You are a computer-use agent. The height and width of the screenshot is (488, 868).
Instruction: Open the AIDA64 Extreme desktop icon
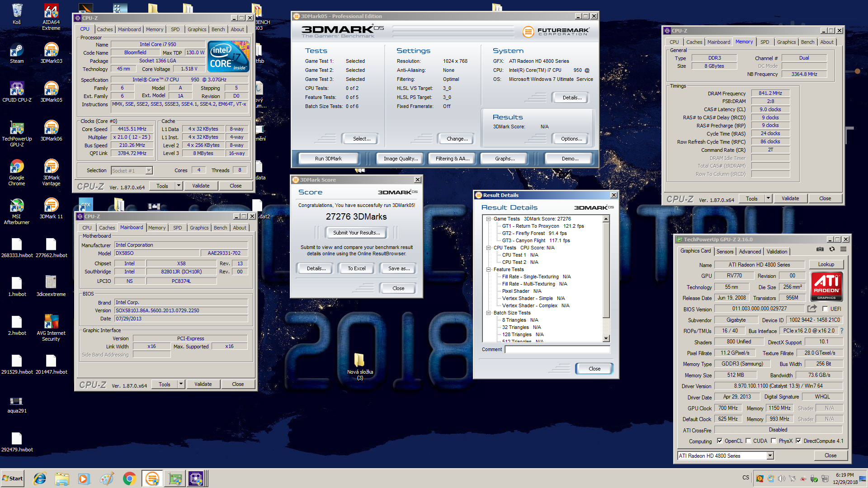tap(51, 17)
